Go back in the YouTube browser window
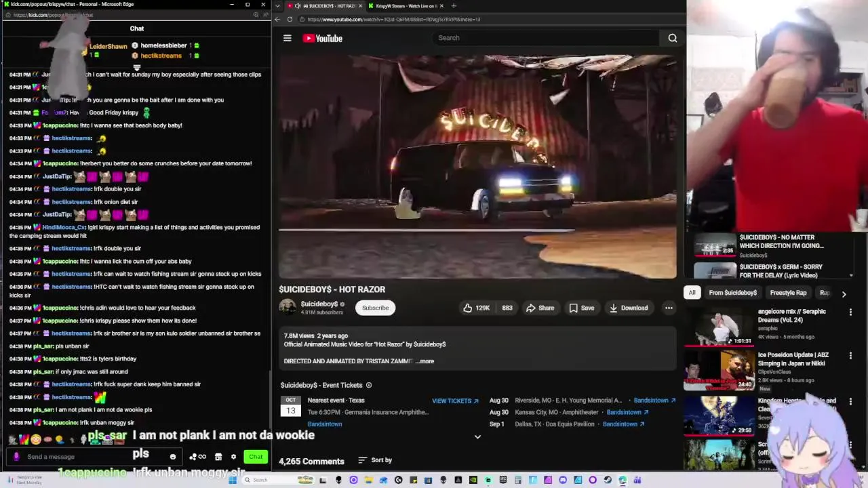 [277, 19]
